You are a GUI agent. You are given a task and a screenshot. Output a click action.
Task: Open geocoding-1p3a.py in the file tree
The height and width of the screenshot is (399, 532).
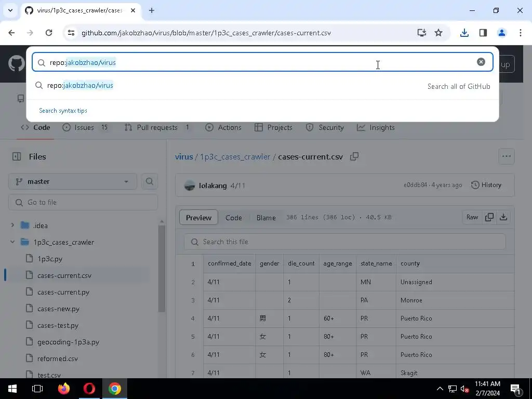click(68, 342)
